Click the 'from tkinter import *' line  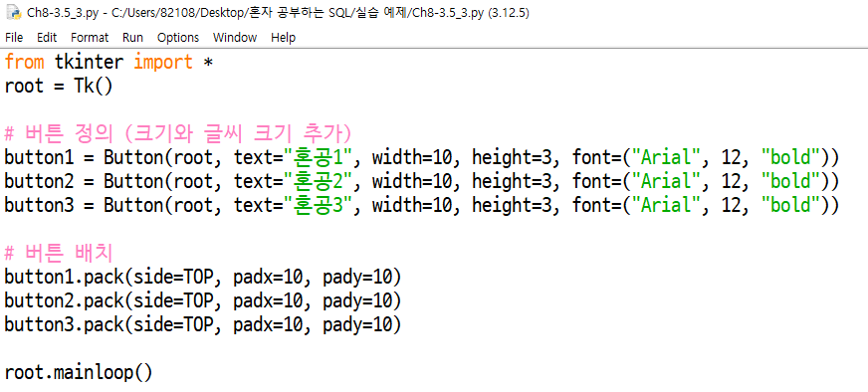[x=109, y=62]
